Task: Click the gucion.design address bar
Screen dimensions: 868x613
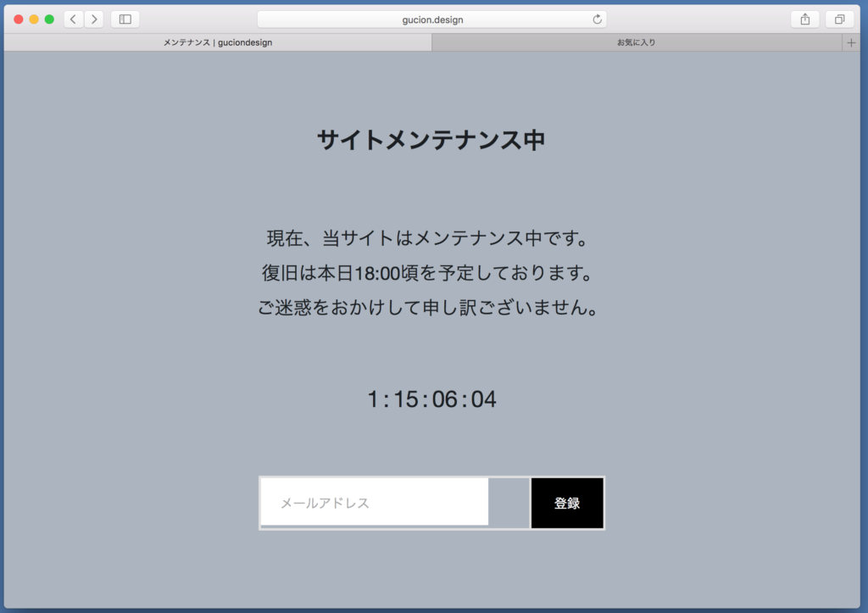Action: click(x=432, y=20)
